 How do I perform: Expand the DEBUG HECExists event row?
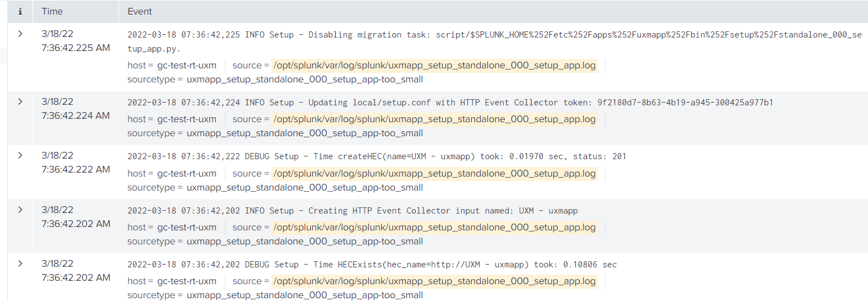(20, 263)
